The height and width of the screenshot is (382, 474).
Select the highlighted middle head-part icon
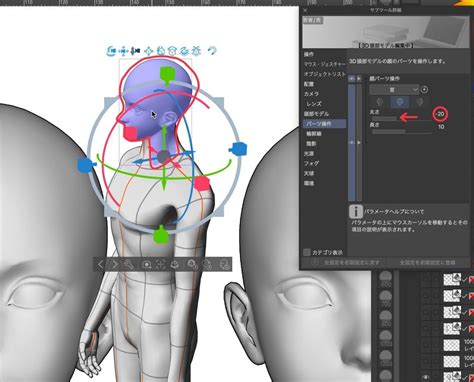coord(399,102)
